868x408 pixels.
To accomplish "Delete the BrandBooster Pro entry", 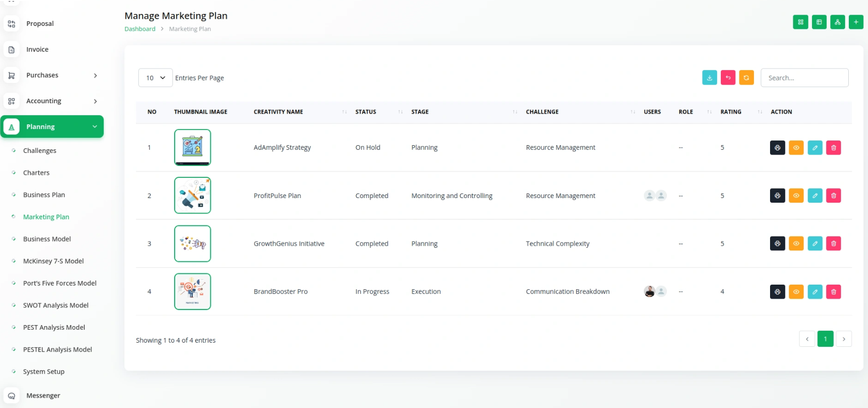I will click(833, 292).
